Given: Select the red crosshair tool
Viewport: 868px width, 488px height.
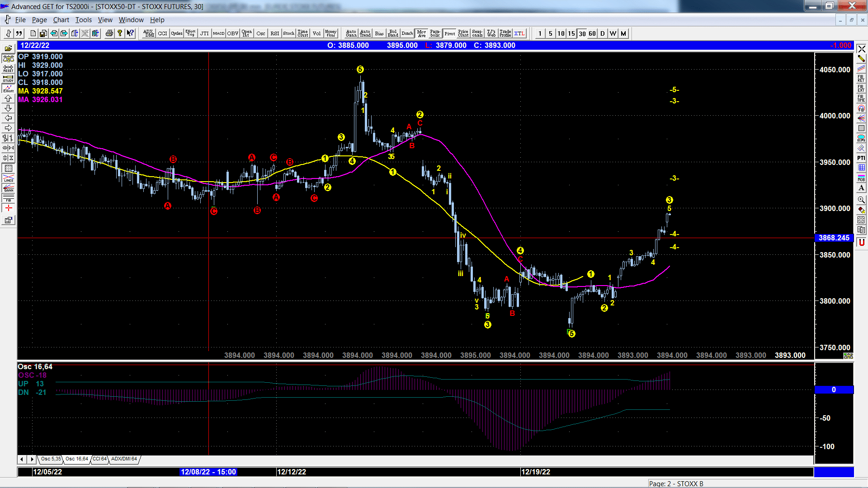Looking at the screenshot, I should 9,208.
